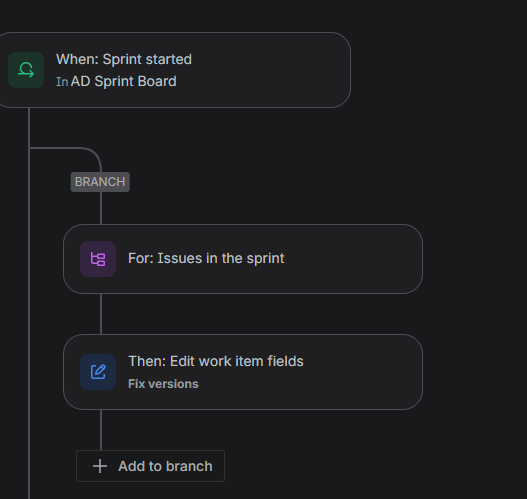Click the "Add to branch" button label
527x499 pixels.
click(165, 466)
